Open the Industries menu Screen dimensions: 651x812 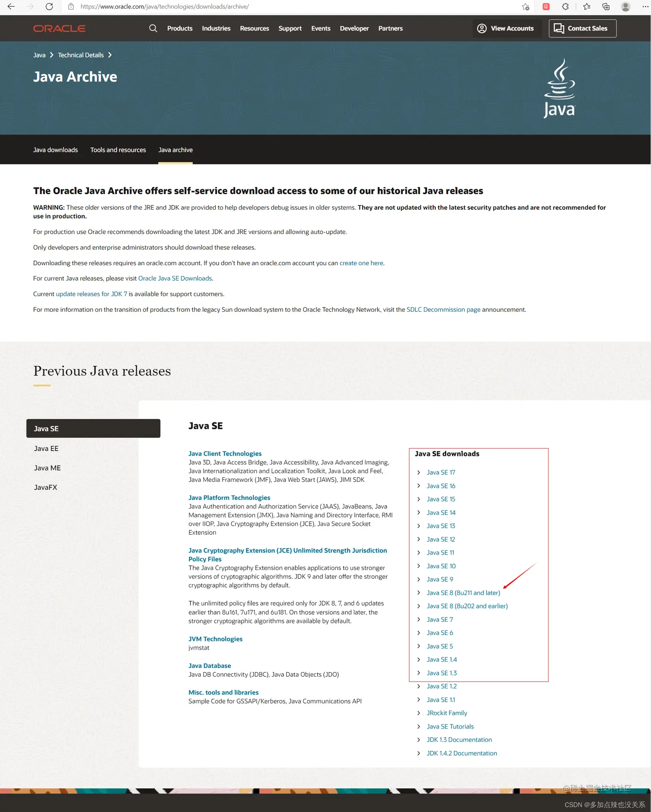216,28
